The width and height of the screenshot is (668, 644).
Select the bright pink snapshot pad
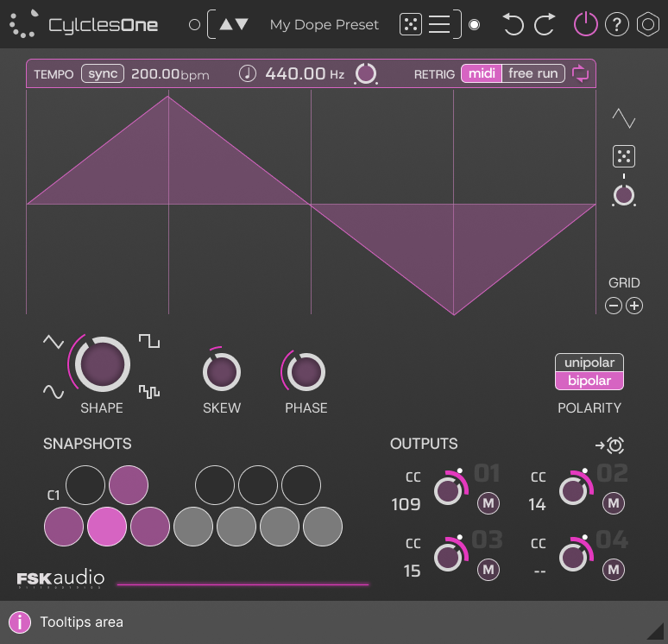tap(107, 524)
